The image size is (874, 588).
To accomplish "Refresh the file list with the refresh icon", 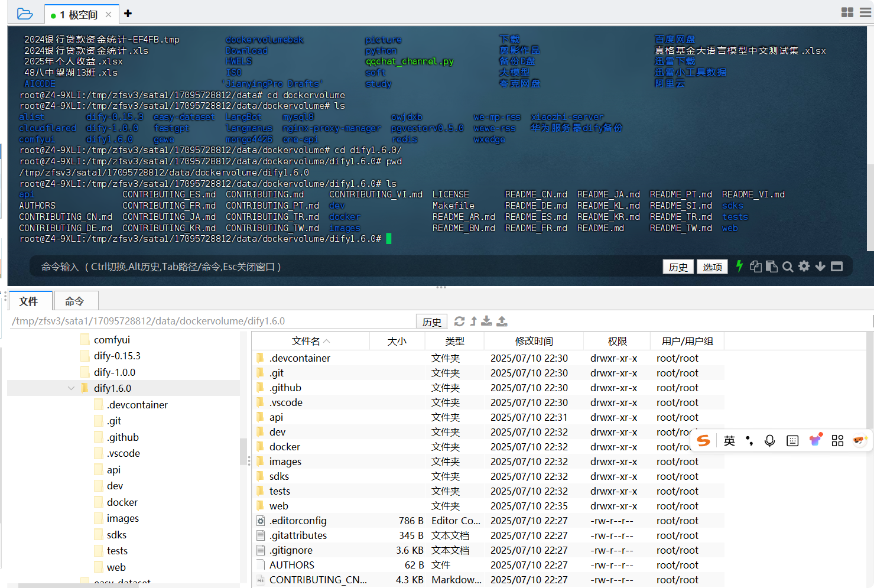I will pos(460,321).
